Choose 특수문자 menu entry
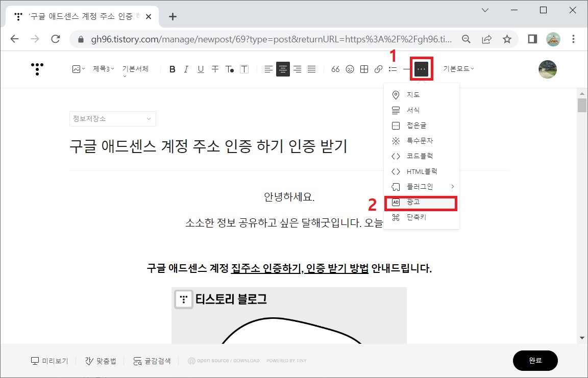Viewport: 588px width, 378px height. click(422, 141)
